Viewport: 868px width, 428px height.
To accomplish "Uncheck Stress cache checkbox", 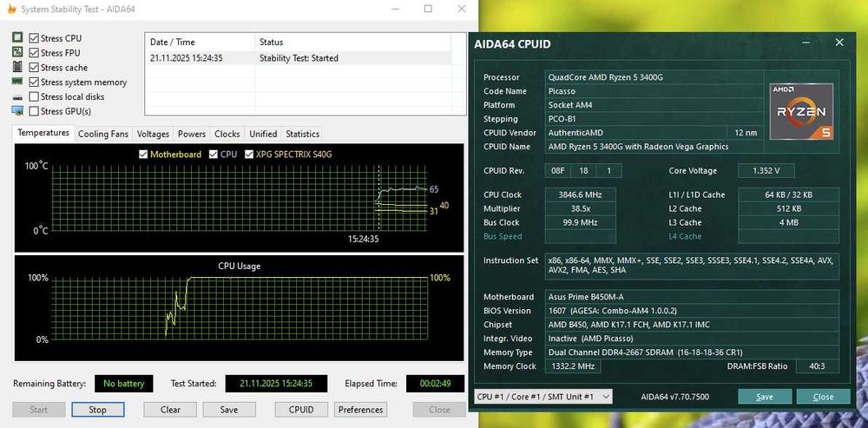I will pos(34,68).
